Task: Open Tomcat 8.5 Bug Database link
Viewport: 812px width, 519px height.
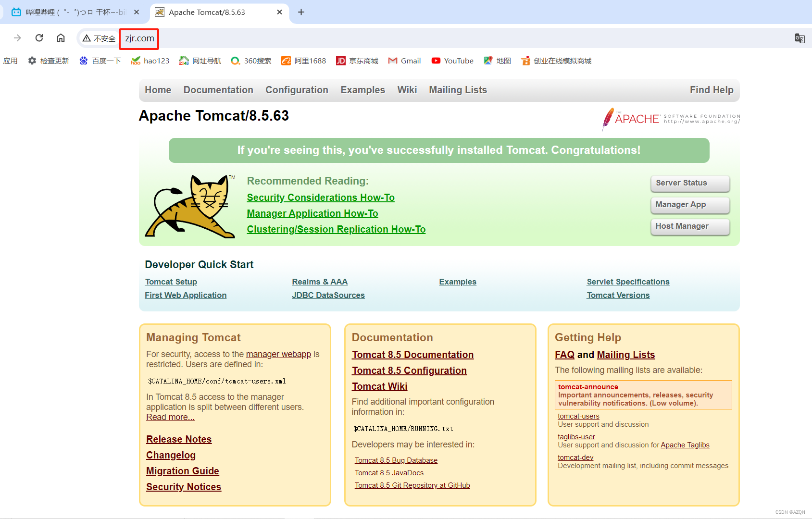Action: [396, 460]
